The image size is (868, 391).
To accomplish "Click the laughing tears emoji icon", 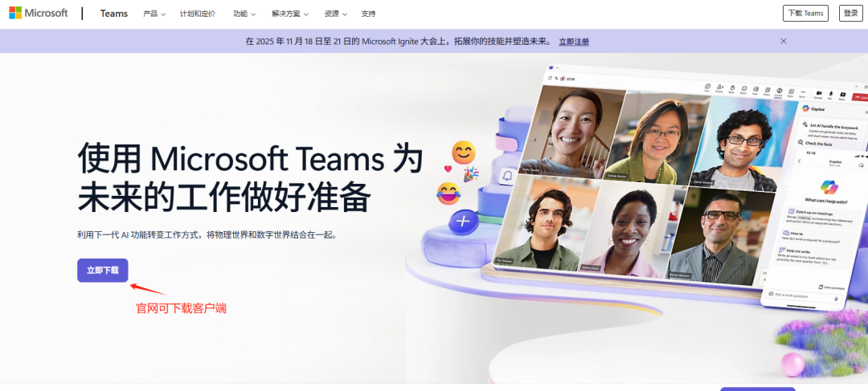I will click(448, 193).
